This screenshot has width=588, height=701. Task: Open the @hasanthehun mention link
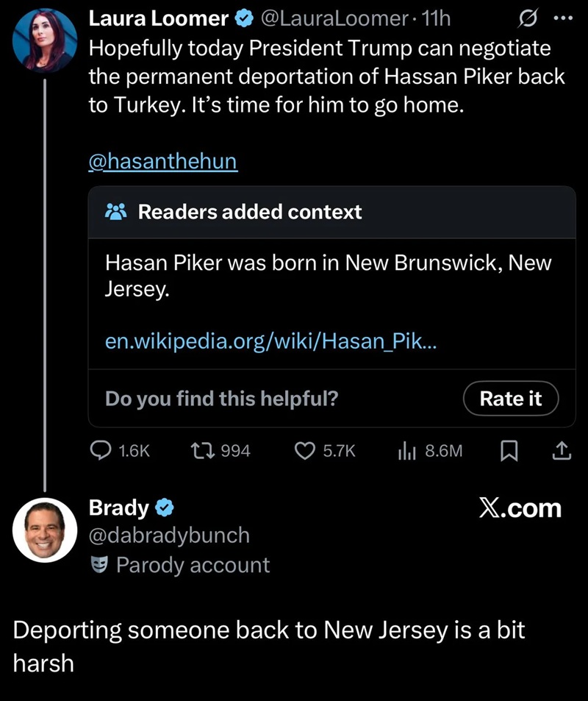tap(162, 161)
